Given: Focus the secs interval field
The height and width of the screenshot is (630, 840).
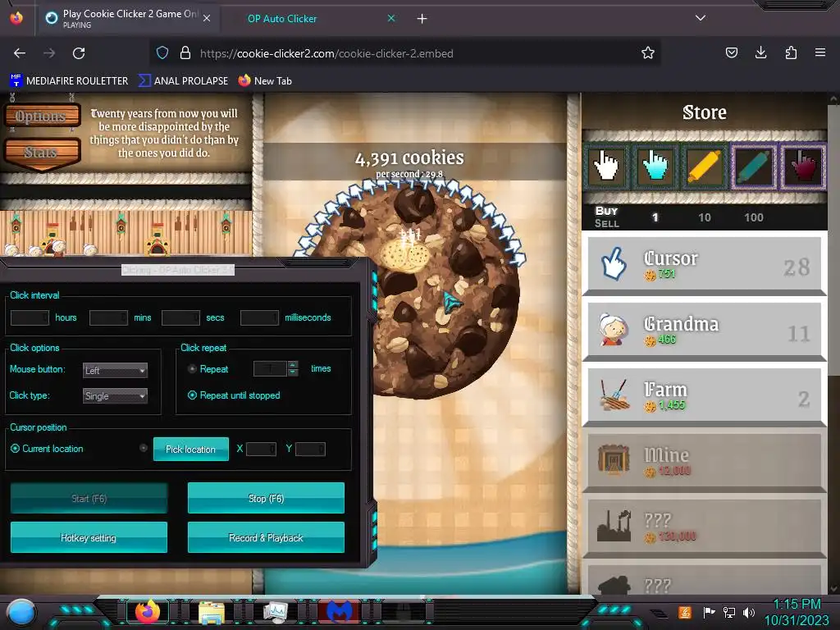Looking at the screenshot, I should (181, 317).
